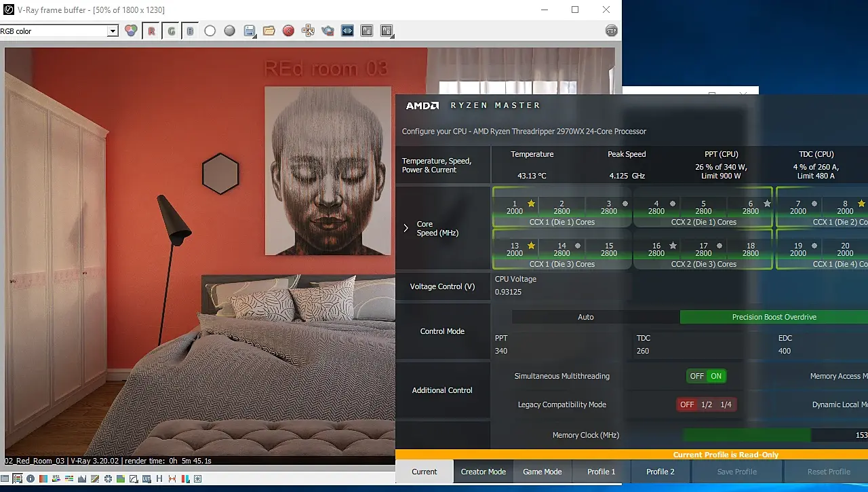Click the red clear image icon
This screenshot has height=492, width=868.
[288, 31]
